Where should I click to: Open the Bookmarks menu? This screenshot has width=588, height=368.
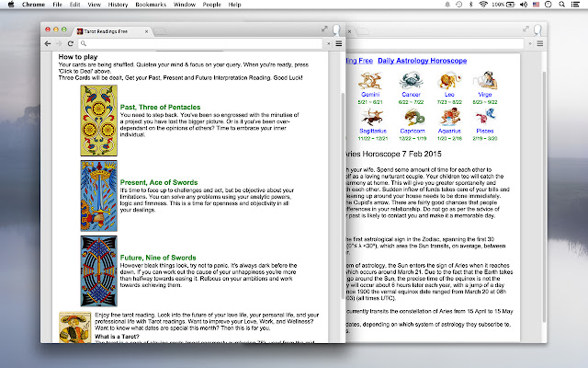[151, 5]
